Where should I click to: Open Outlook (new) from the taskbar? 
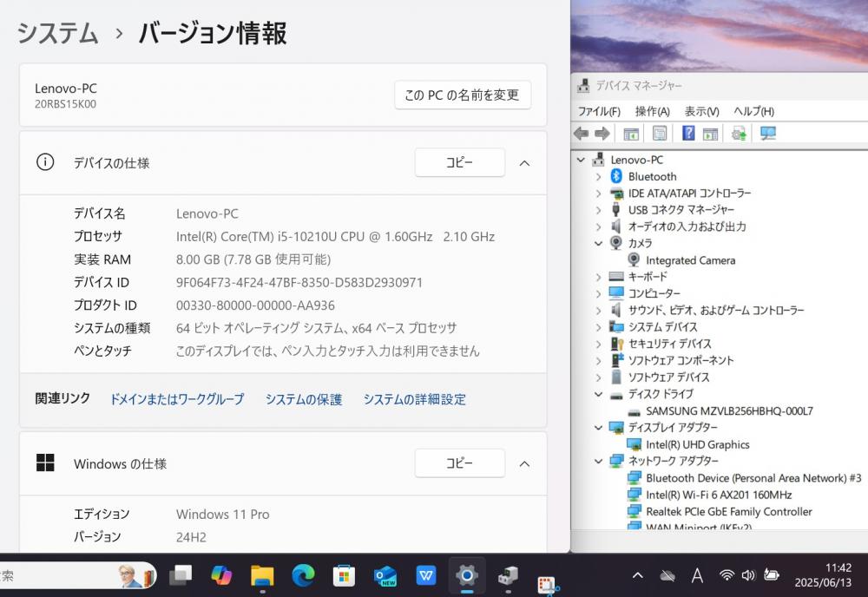[385, 576]
